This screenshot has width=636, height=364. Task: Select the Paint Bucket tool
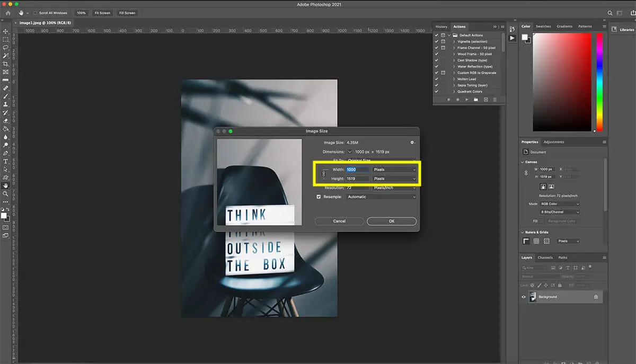pos(6,129)
